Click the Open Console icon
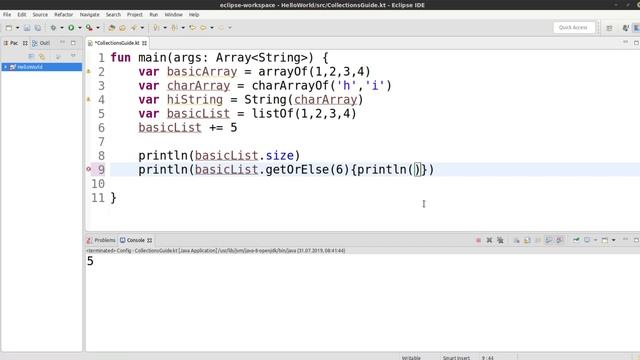This screenshot has height=360, width=640. pos(605,240)
